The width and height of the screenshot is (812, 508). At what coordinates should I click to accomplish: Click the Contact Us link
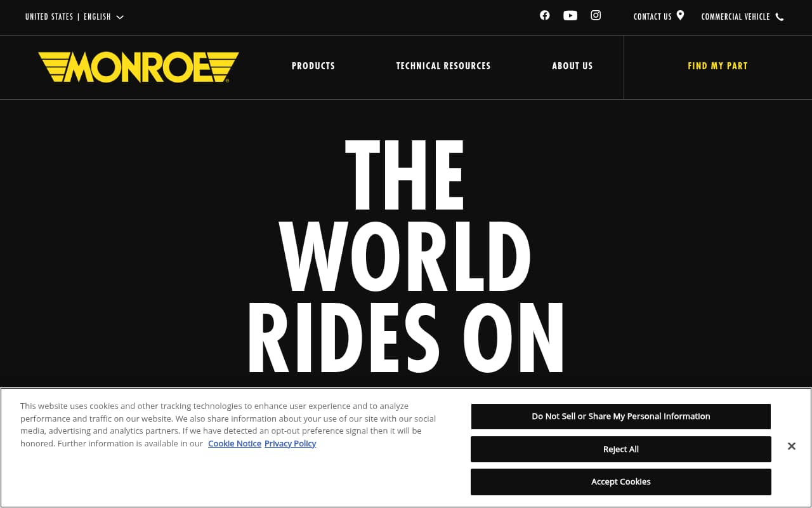[652, 17]
